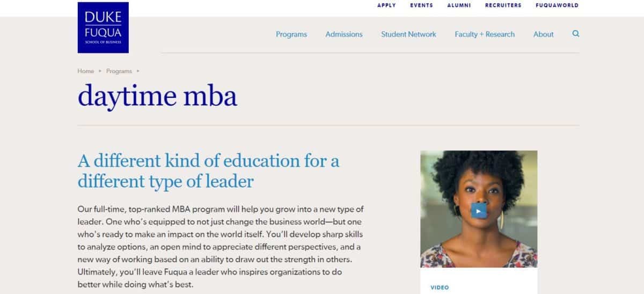
Task: Click the Duke Fuqua logo
Action: coord(103,27)
